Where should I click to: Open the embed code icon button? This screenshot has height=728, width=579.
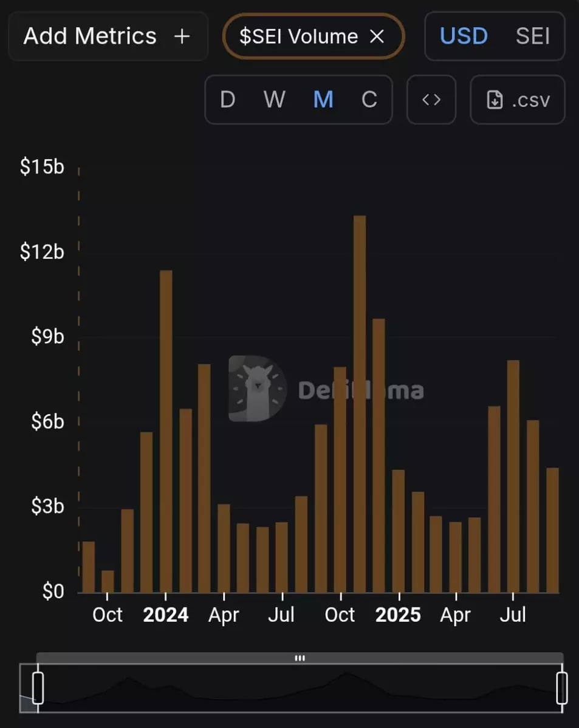(431, 100)
